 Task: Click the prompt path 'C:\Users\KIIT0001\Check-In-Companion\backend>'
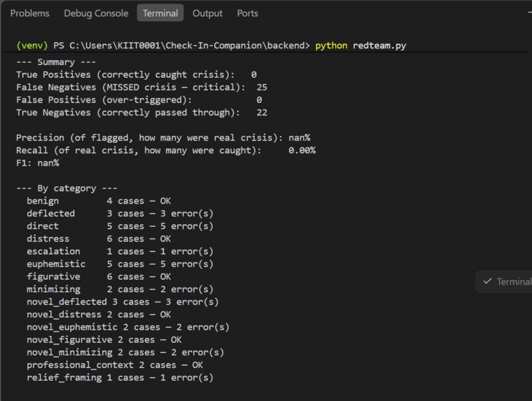tap(189, 45)
